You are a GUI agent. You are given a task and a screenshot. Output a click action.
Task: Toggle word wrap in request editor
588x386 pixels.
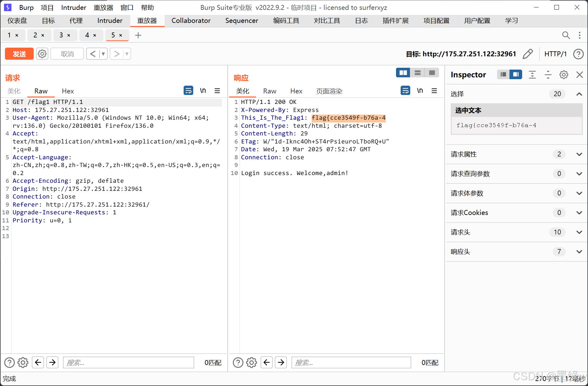coord(188,91)
